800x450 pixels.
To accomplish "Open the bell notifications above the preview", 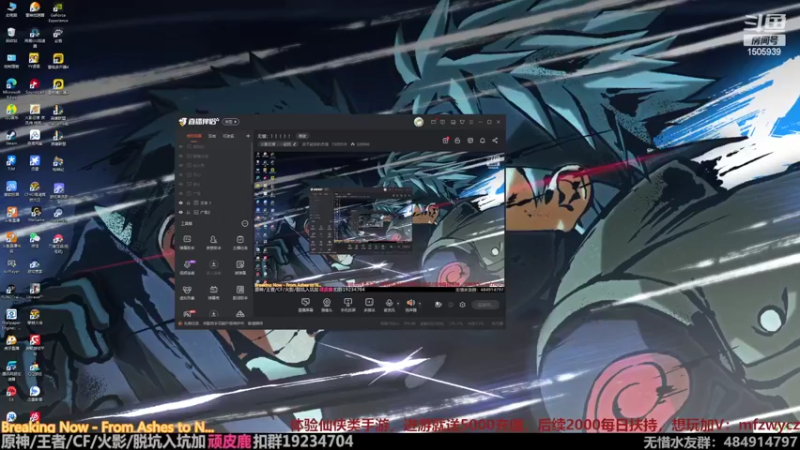I will pos(482,140).
